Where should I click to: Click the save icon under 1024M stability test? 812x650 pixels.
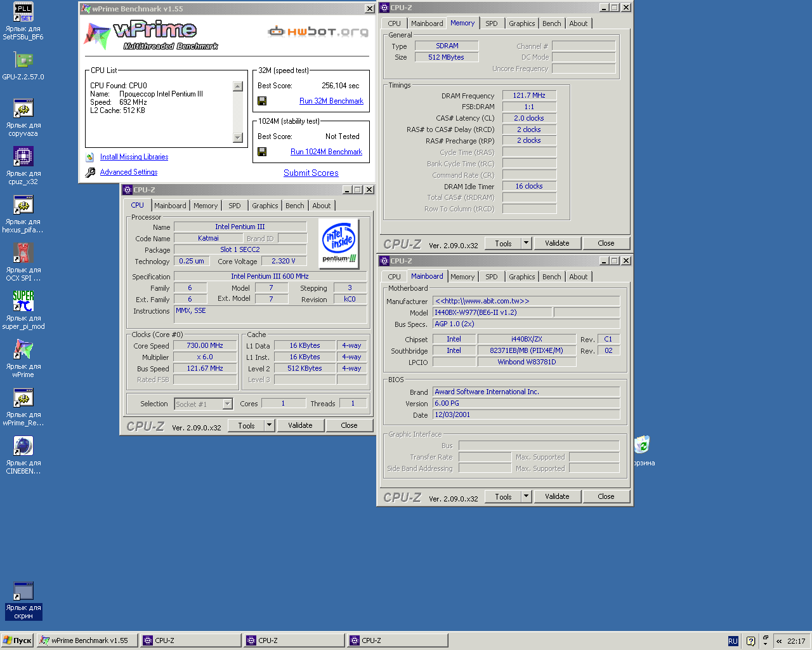(262, 152)
